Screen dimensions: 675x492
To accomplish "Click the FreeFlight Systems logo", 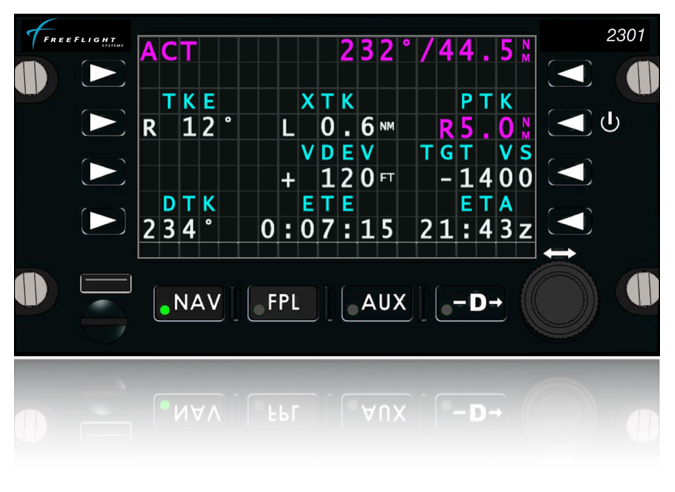I will tap(76, 37).
